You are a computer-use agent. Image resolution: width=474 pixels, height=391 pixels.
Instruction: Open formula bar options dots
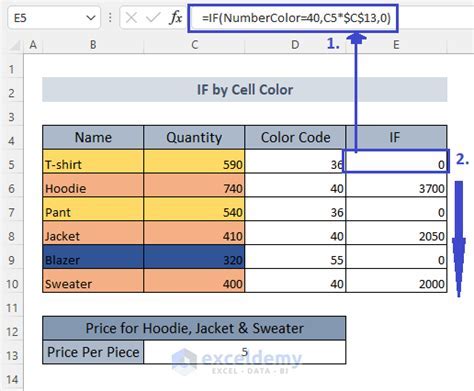pos(110,18)
